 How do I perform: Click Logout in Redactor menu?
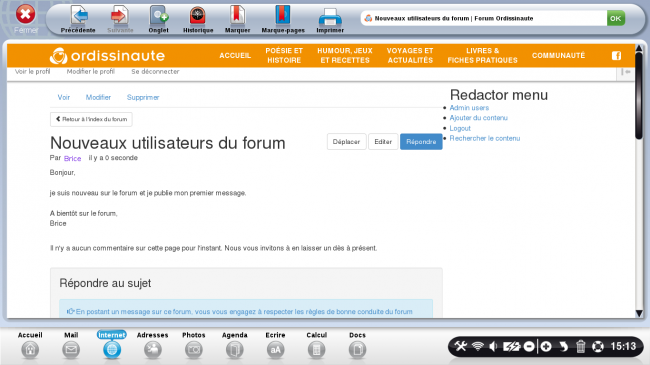pos(460,129)
